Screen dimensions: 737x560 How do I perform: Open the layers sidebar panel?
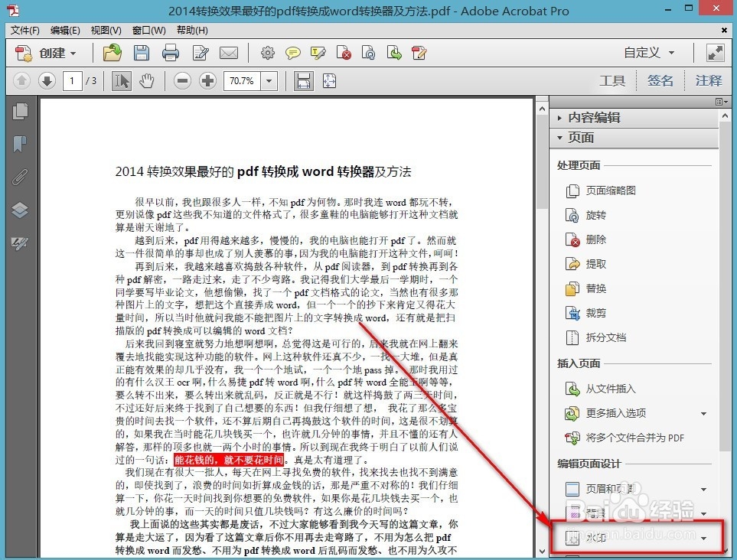pyautogui.click(x=20, y=210)
